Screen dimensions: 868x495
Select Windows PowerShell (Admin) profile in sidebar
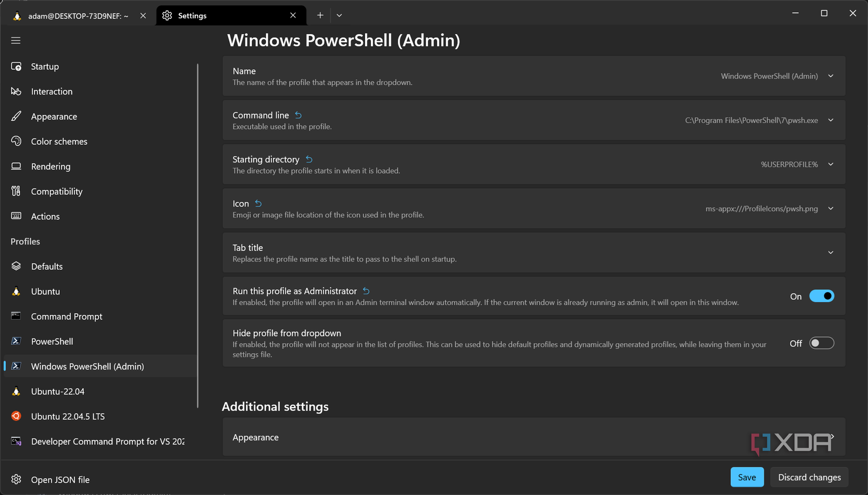click(100, 366)
